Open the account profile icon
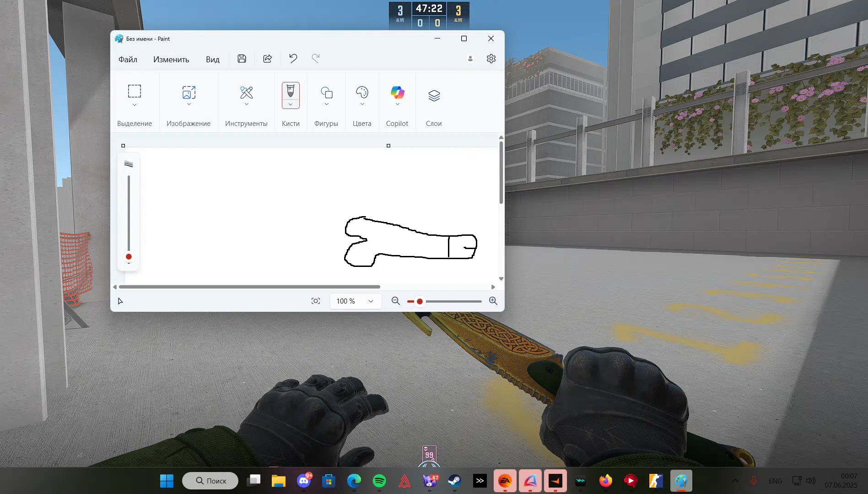The height and width of the screenshot is (494, 868). click(x=470, y=59)
